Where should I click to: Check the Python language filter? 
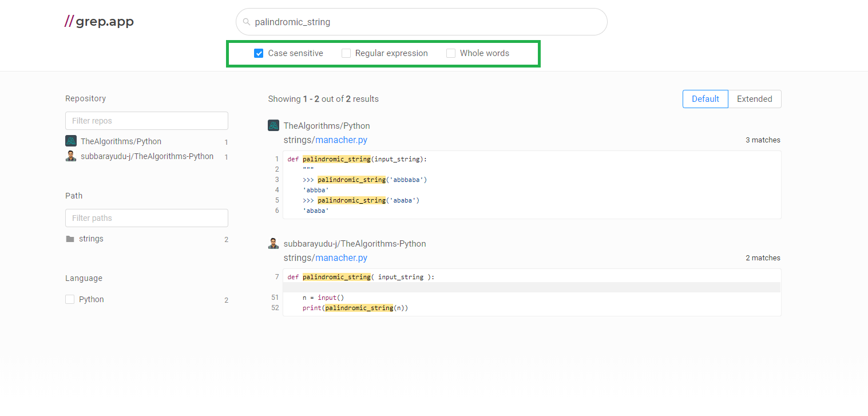point(70,299)
